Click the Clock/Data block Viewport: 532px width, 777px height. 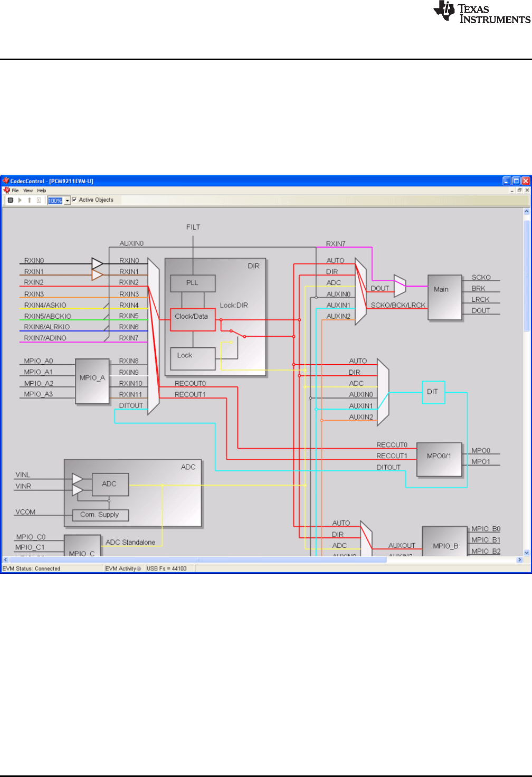pyautogui.click(x=193, y=319)
